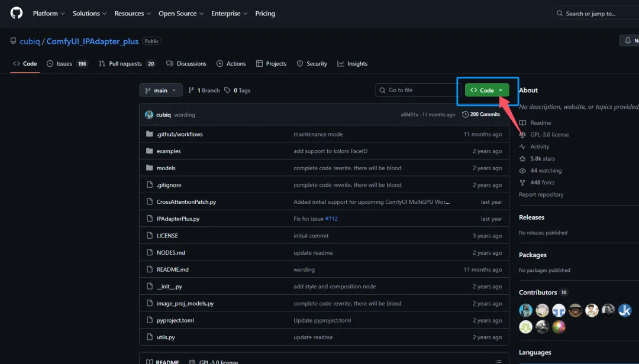Image resolution: width=639 pixels, height=364 pixels.
Task: Open the Security tab
Action: 312,63
